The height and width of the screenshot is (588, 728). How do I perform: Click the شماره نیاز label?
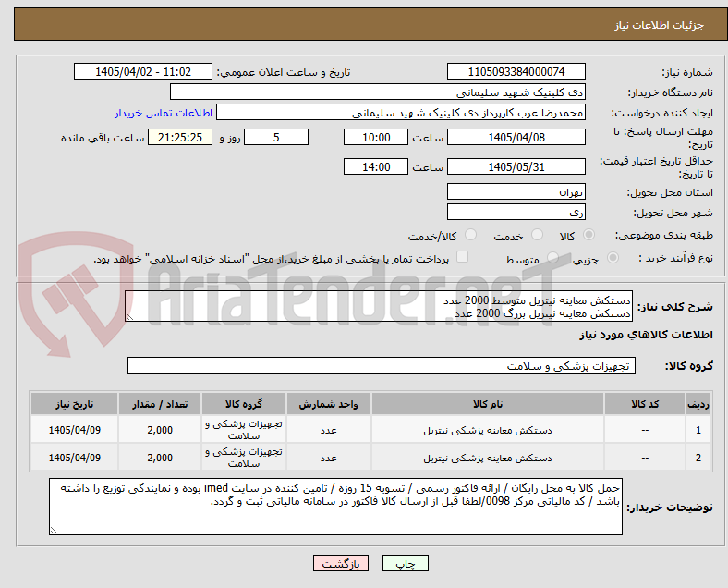pyautogui.click(x=687, y=72)
